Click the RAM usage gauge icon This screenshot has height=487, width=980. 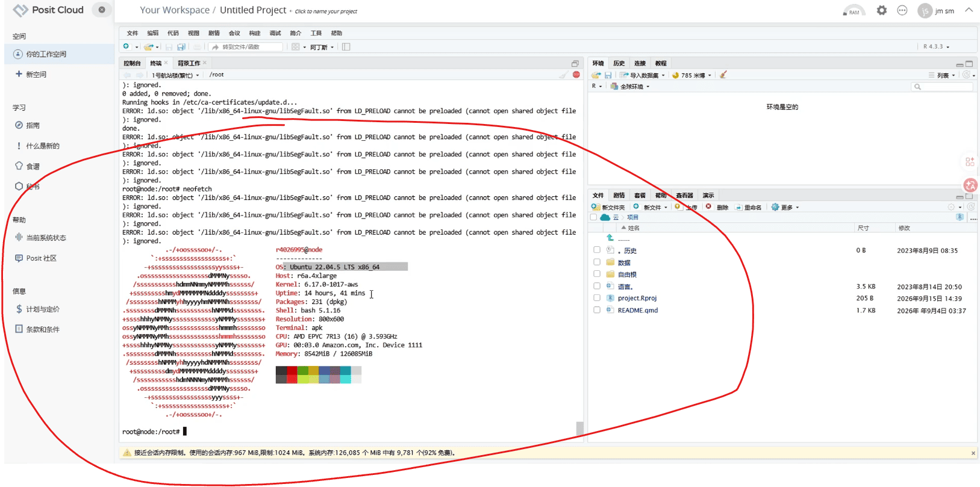(854, 11)
